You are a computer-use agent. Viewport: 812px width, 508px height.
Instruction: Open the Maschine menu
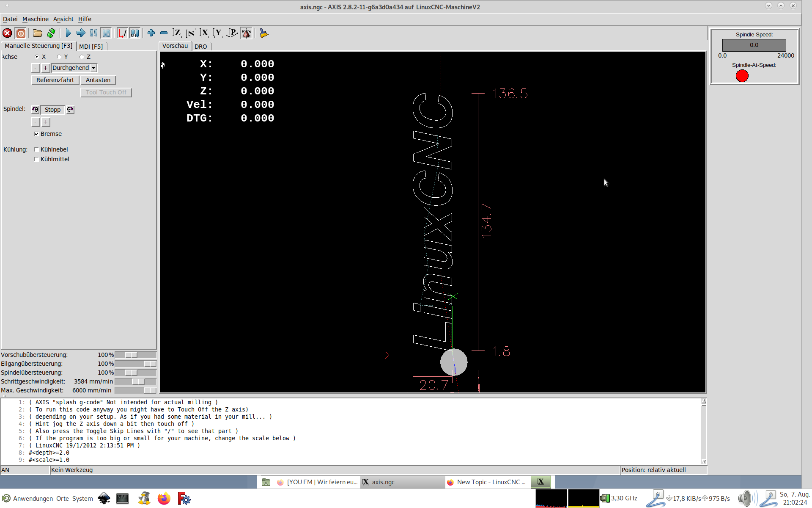tap(36, 19)
